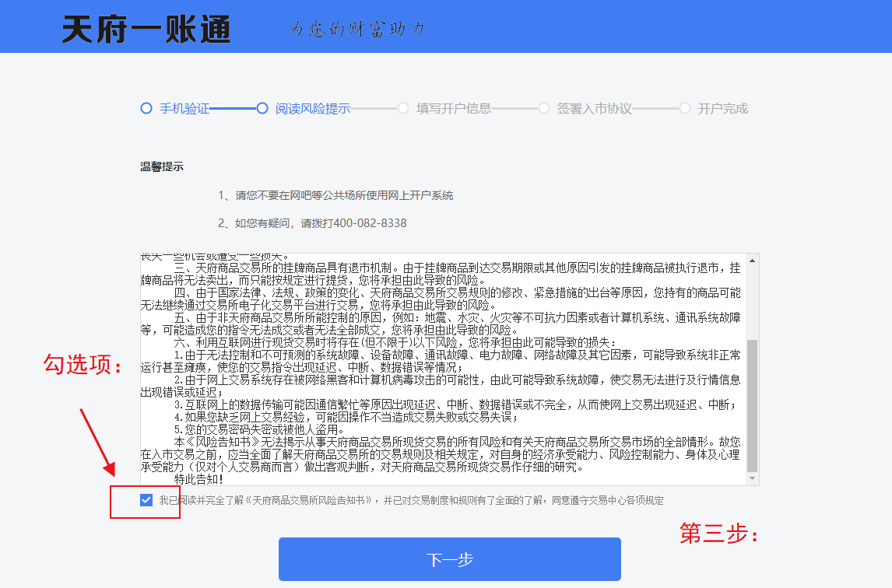
Task: Open the 填写开户信息 step label
Action: click(x=454, y=109)
